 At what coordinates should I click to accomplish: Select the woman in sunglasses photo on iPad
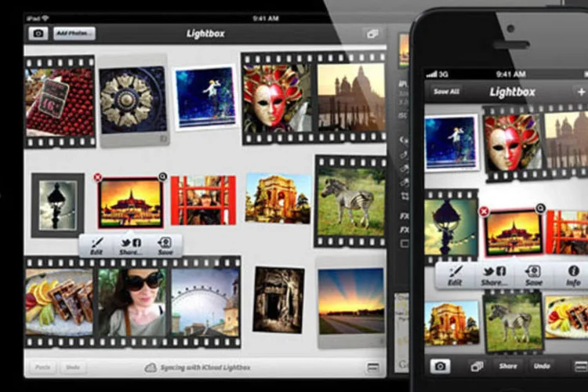click(132, 302)
